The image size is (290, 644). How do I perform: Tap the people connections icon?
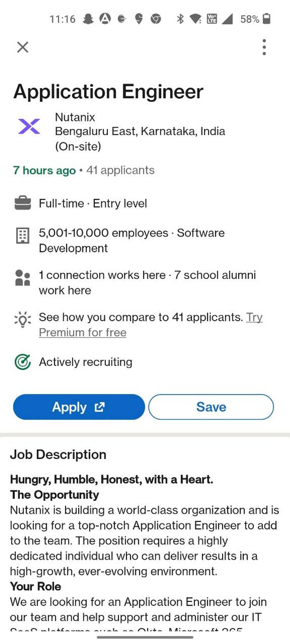coord(23,278)
